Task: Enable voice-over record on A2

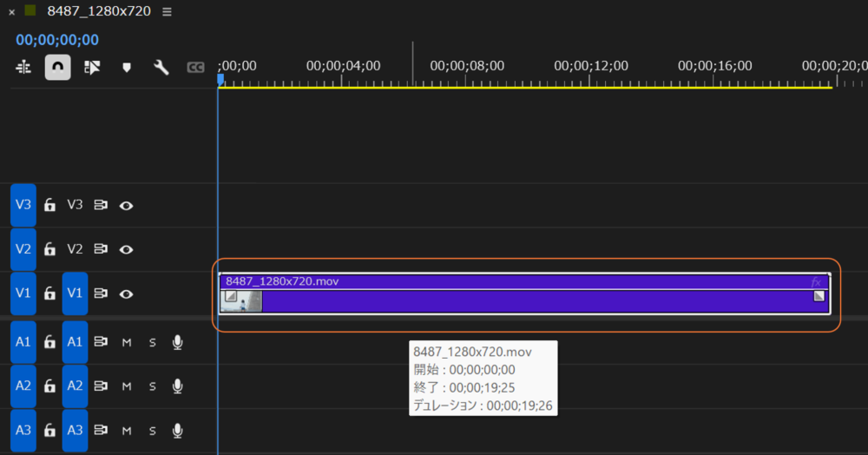Action: tap(178, 386)
